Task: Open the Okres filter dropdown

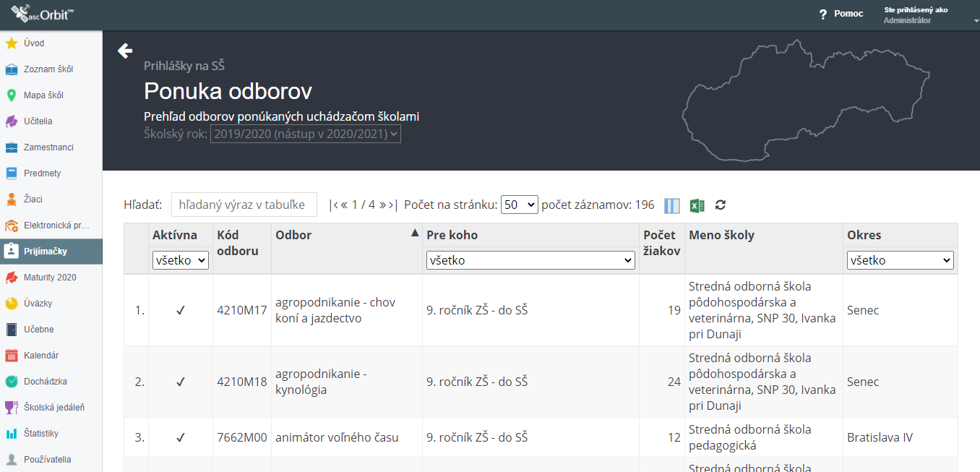Action: tap(901, 260)
